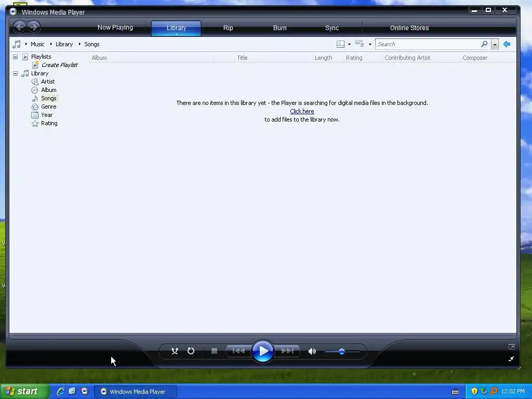
Task: Open the search dropdown arrow
Action: click(495, 45)
